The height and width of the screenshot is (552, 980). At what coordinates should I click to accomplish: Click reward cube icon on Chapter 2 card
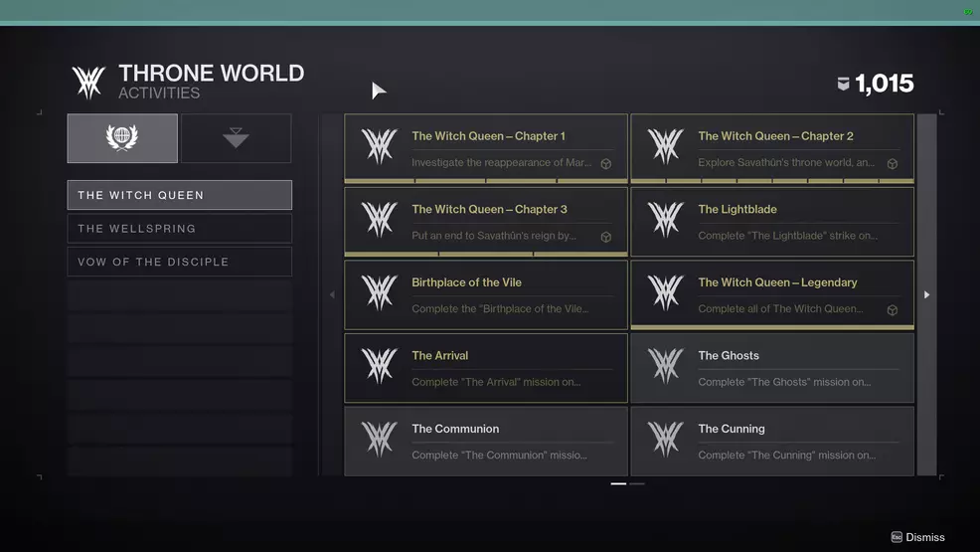pyautogui.click(x=892, y=164)
